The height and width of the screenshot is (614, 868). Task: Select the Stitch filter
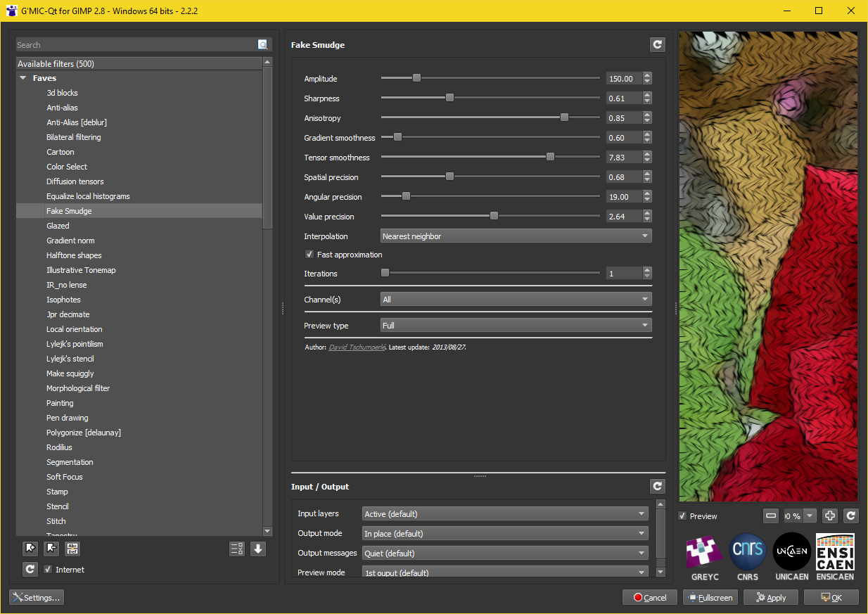(56, 521)
